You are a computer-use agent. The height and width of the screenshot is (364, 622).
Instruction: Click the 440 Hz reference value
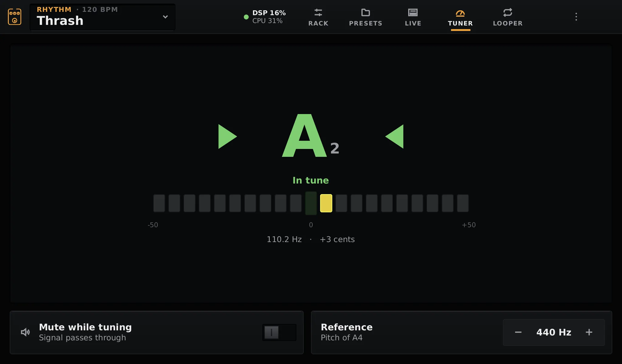(554, 332)
